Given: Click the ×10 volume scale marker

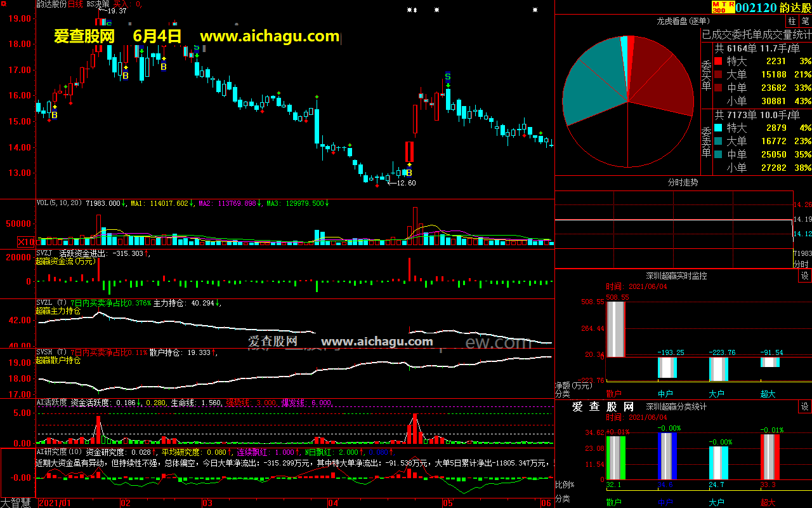Looking at the screenshot, I should pos(26,242).
